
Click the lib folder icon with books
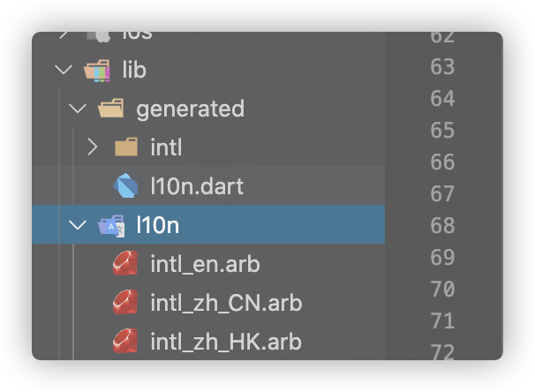tap(97, 71)
